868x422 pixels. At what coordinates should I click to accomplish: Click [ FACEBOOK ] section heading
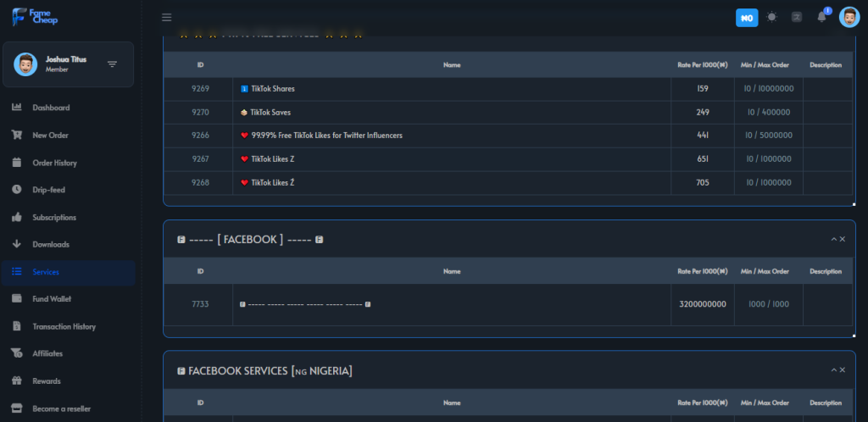(x=250, y=240)
